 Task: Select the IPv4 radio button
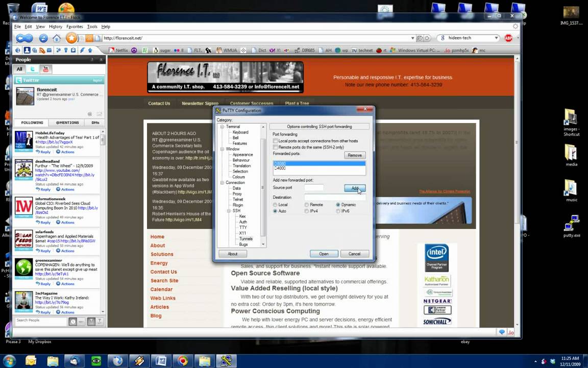[x=306, y=211]
